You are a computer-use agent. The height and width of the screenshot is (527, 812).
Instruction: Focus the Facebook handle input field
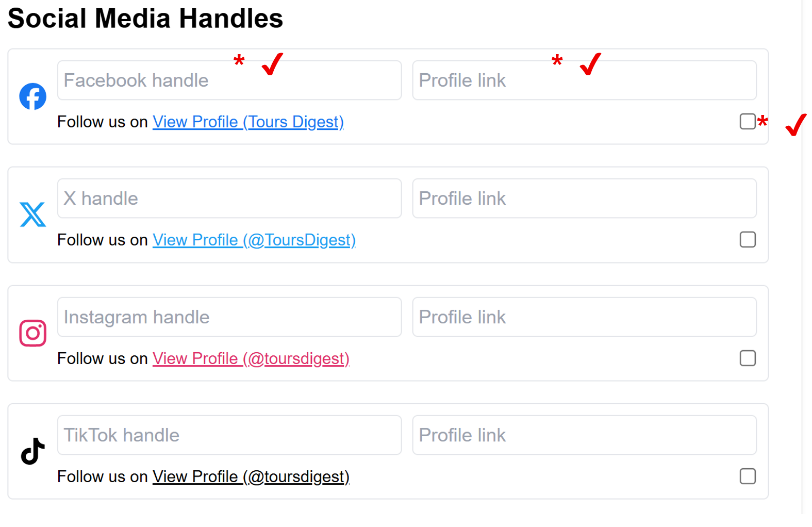tap(229, 80)
